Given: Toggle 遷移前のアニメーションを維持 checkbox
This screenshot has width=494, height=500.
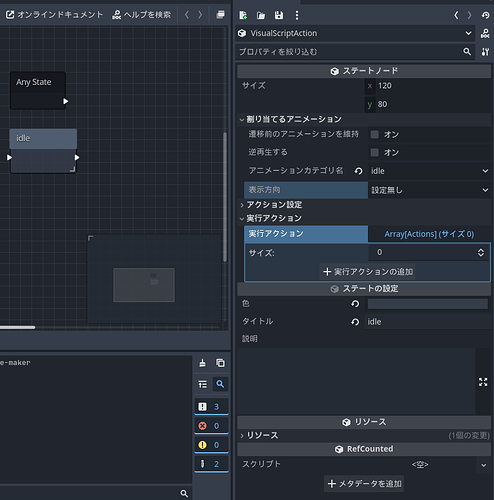Looking at the screenshot, I should pos(375,134).
